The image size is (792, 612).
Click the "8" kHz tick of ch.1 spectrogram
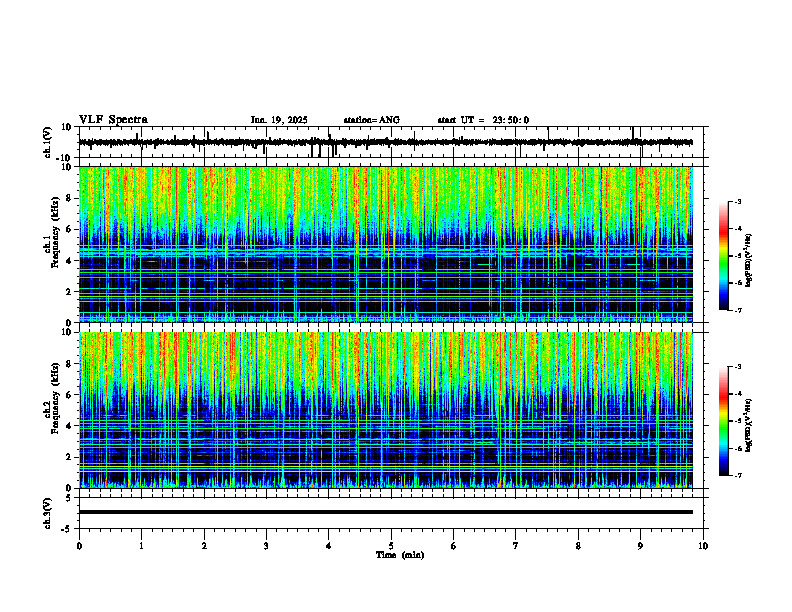click(x=69, y=198)
